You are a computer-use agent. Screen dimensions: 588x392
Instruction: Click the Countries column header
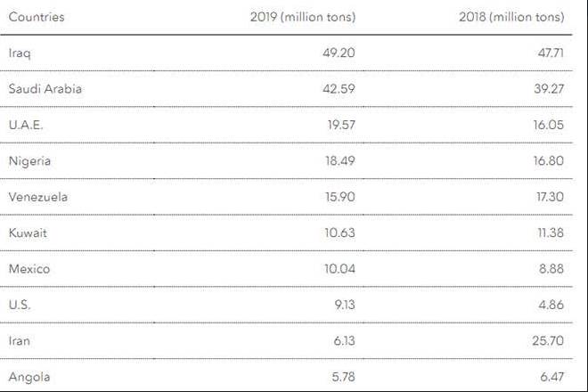click(37, 18)
